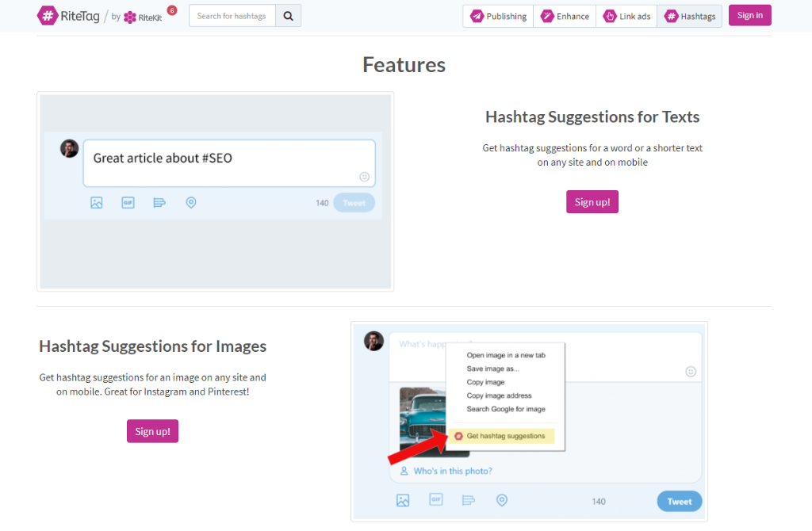812x531 pixels.
Task: Click the location pin icon in the second demo
Action: (502, 500)
